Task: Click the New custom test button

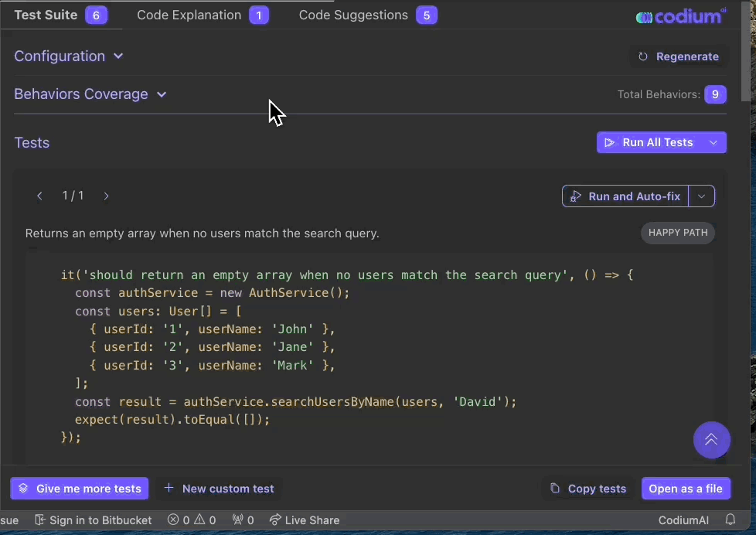Action: point(220,489)
